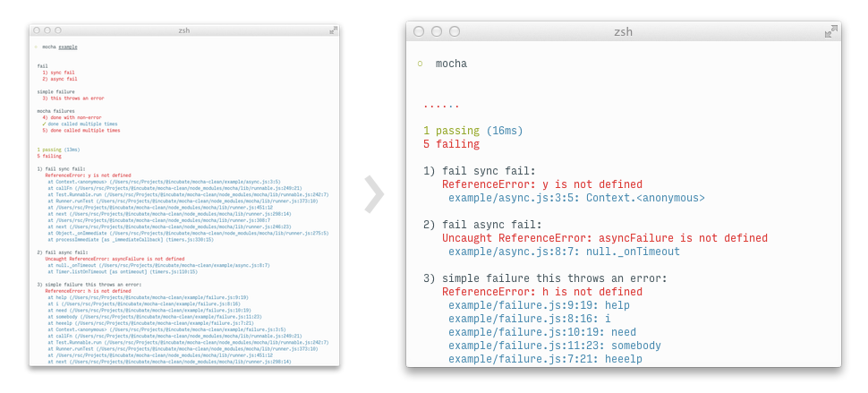The image size is (868, 393).
Task: Close the left zsh terminal window
Action: tap(37, 30)
